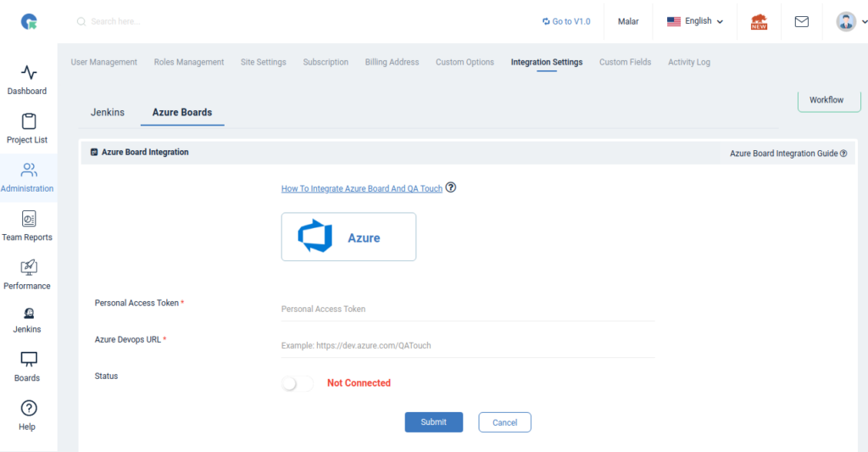Open the Performance sidebar icon

[29, 268]
